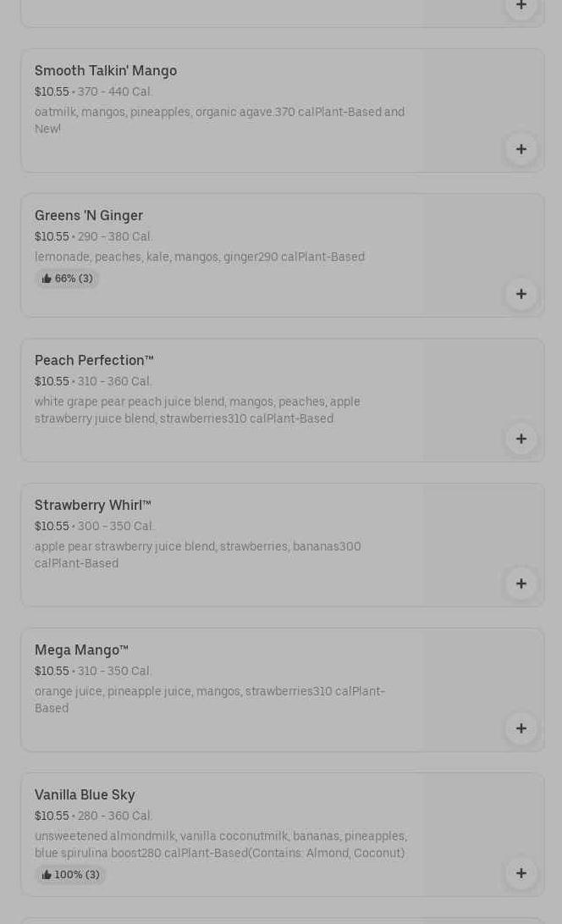Viewport: 562px width, 924px height.
Task: Open the Strawberry Whirl™ title
Action: (93, 506)
